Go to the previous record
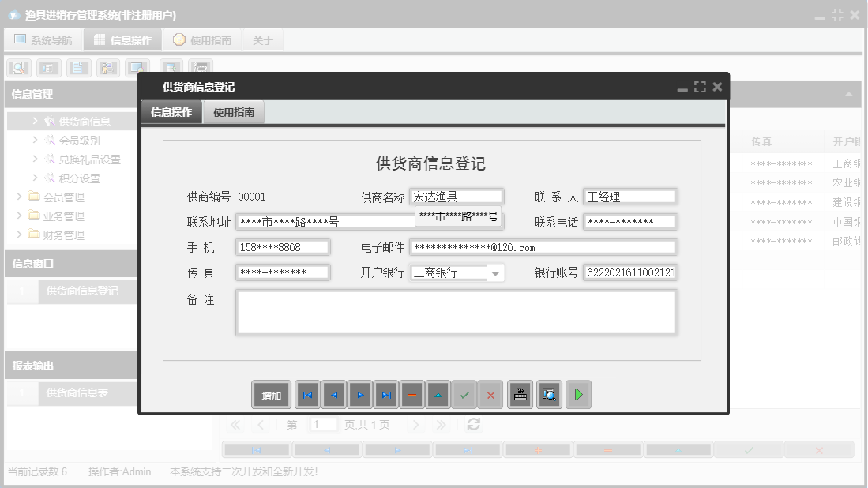Screen dimensions: 868x488 point(333,394)
